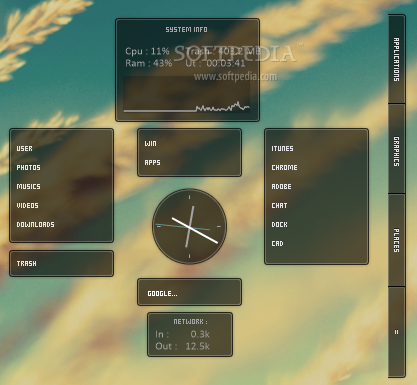Launch Chrome from the applications list
The height and width of the screenshot is (385, 417).
(x=284, y=168)
